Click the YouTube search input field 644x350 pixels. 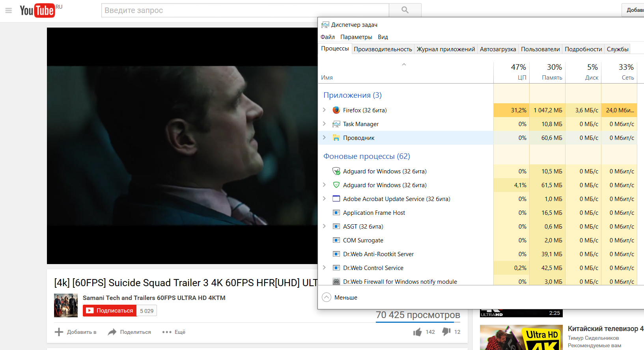click(x=245, y=10)
